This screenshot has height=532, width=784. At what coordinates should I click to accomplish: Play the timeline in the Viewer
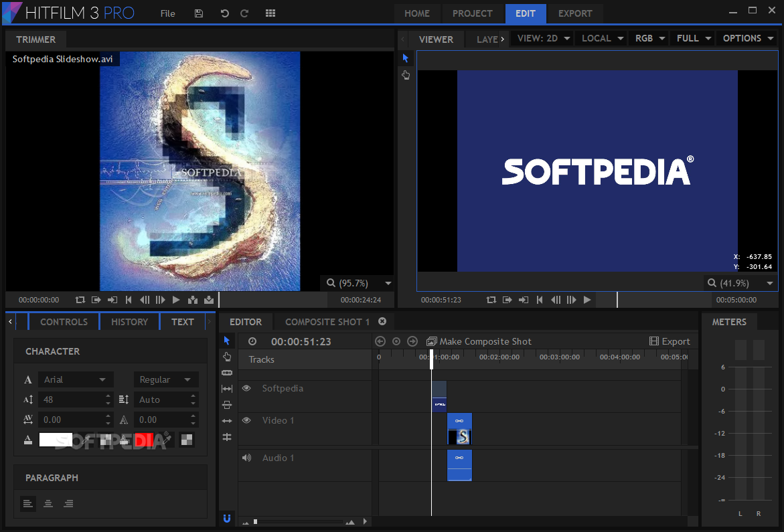588,300
